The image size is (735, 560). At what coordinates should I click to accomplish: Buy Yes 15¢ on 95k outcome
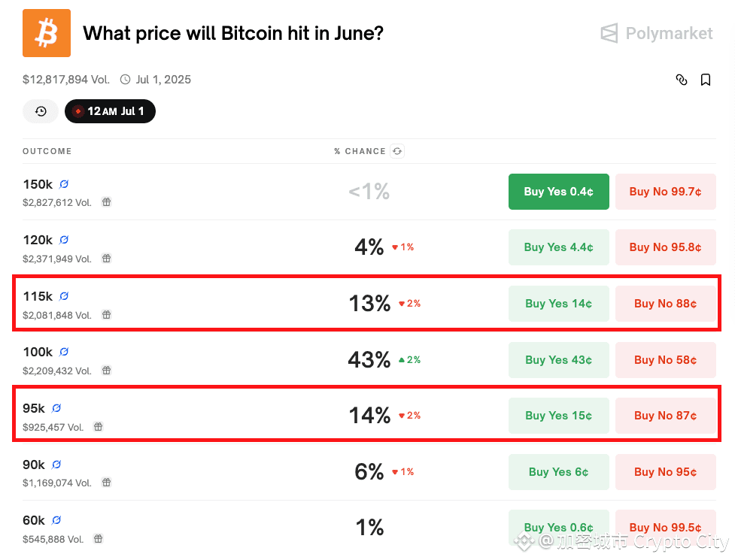[x=559, y=416]
